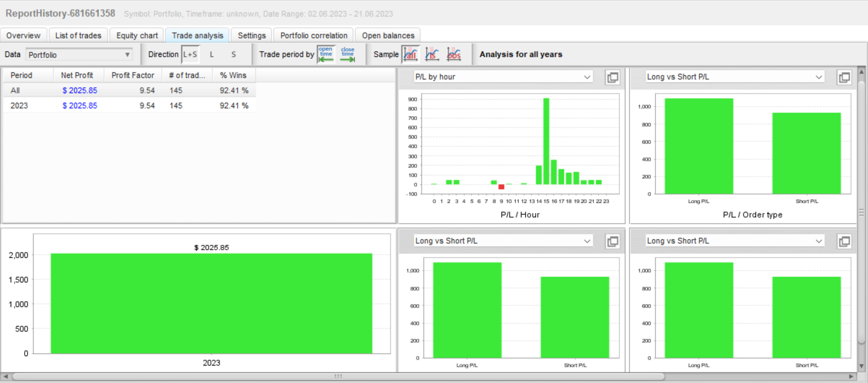This screenshot has height=383, width=868.
Task: Click Long P/L bar in bottom-middle chart
Action: tap(467, 310)
